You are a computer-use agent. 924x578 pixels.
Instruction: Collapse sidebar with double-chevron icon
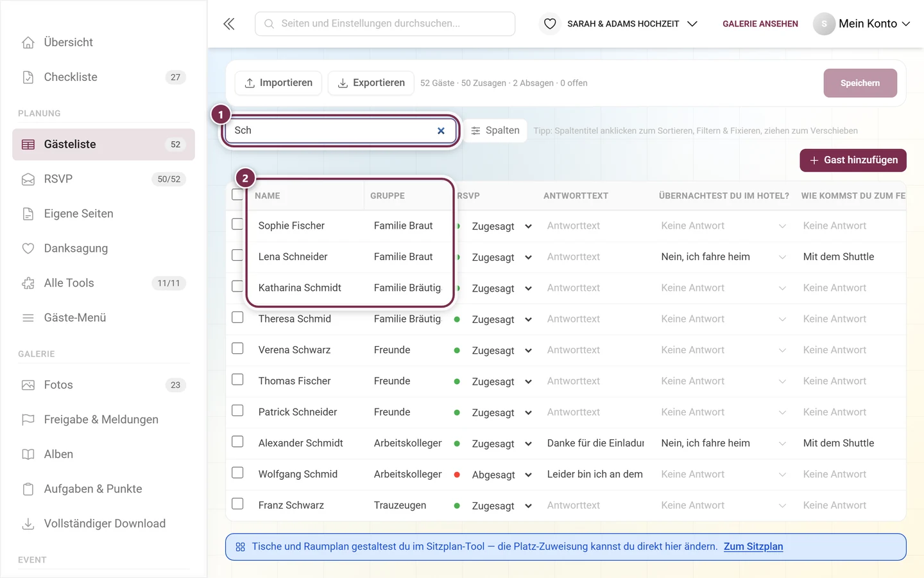[229, 24]
